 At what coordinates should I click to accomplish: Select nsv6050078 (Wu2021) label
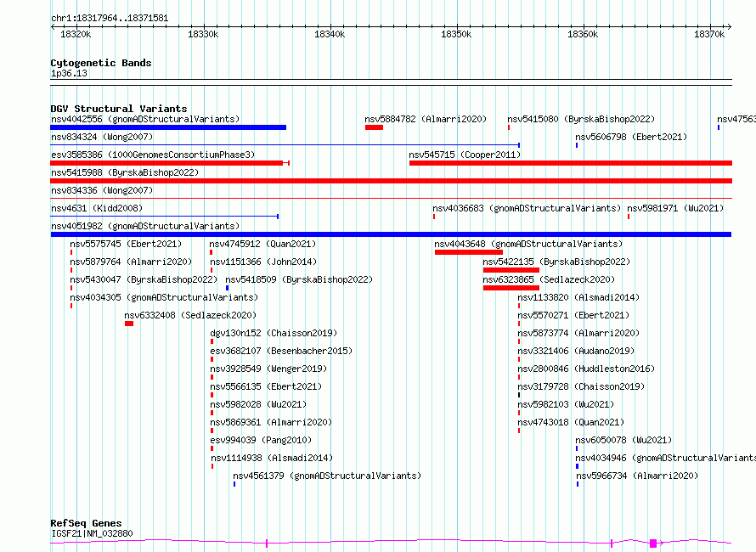623,440
